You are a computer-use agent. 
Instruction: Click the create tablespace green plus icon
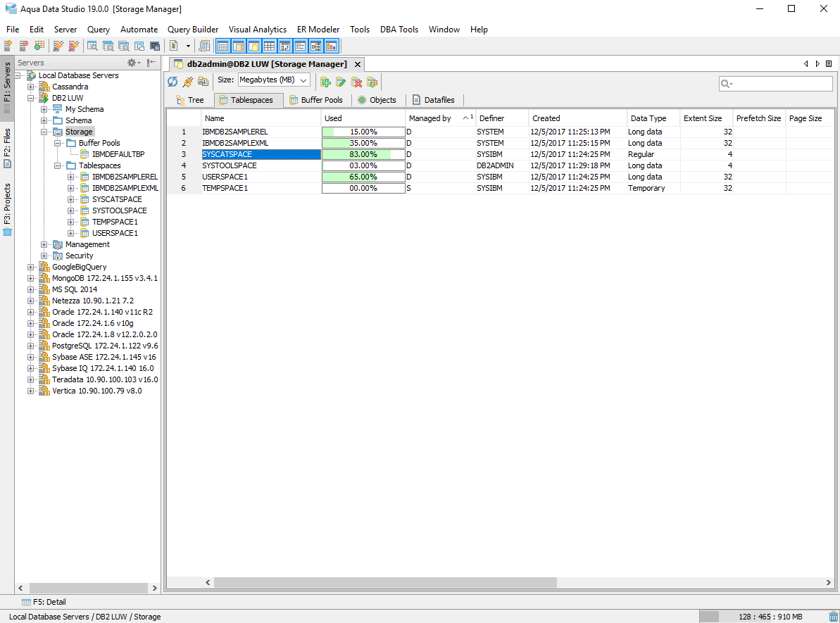point(325,82)
